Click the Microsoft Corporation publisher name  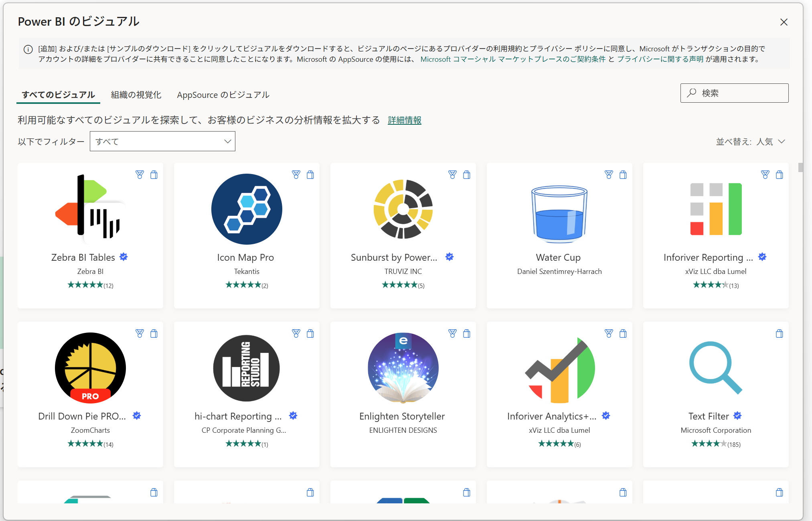(x=716, y=430)
